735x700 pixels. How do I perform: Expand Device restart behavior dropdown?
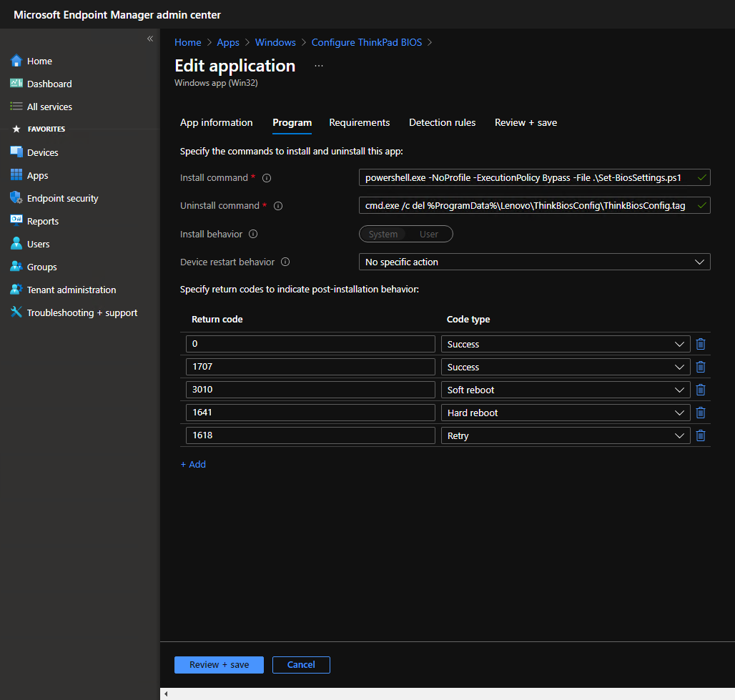coord(534,262)
